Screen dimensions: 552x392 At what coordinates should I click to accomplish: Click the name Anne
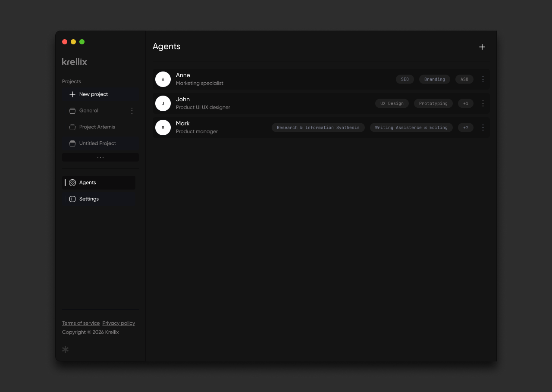coord(183,75)
